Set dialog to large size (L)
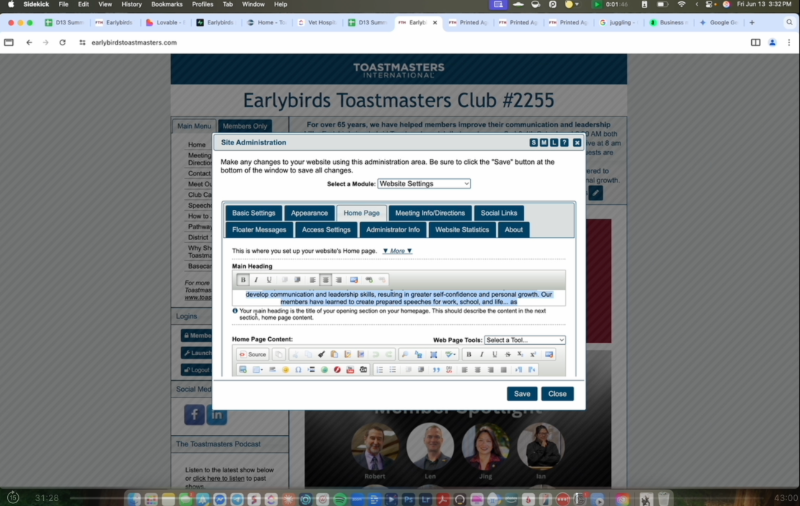This screenshot has height=506, width=800. click(554, 143)
